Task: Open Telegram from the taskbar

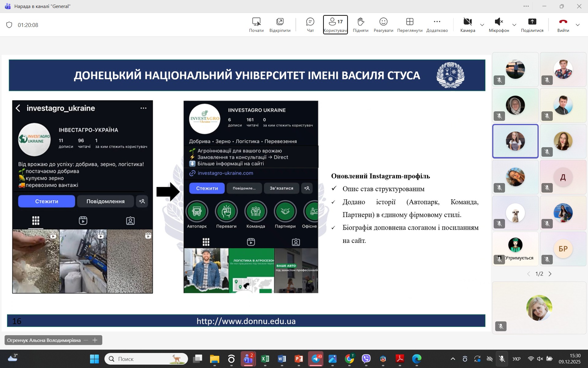Action: tap(316, 359)
